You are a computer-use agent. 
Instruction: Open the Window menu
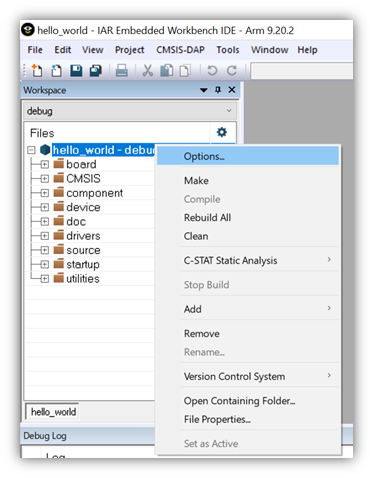(x=269, y=50)
